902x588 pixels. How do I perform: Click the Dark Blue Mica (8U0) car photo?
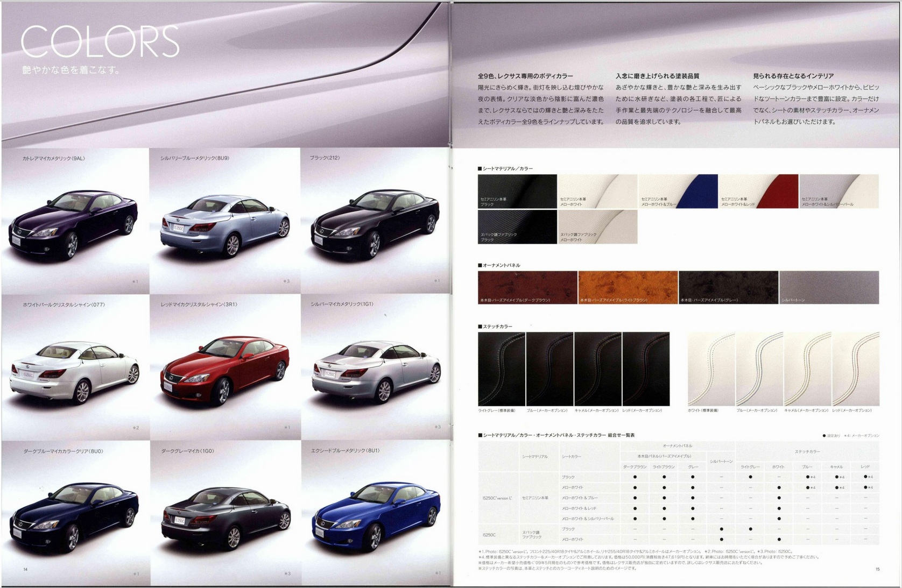click(74, 518)
